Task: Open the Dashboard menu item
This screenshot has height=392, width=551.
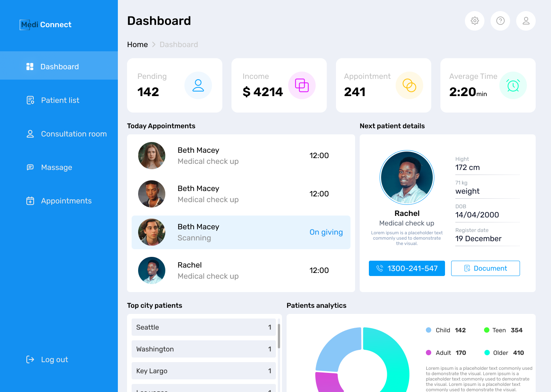Action: pos(59,66)
